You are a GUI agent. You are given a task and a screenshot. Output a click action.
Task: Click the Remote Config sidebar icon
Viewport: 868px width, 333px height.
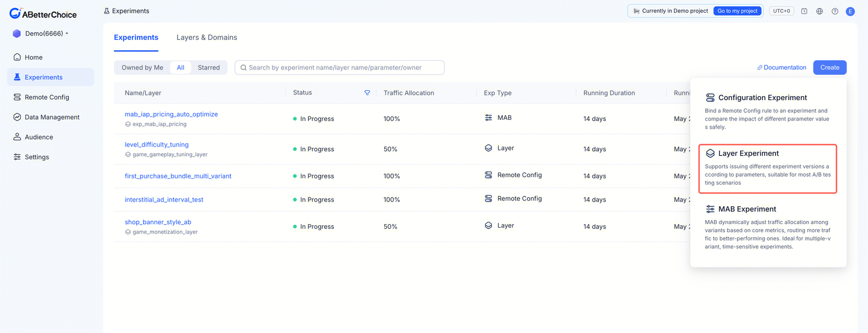(17, 97)
